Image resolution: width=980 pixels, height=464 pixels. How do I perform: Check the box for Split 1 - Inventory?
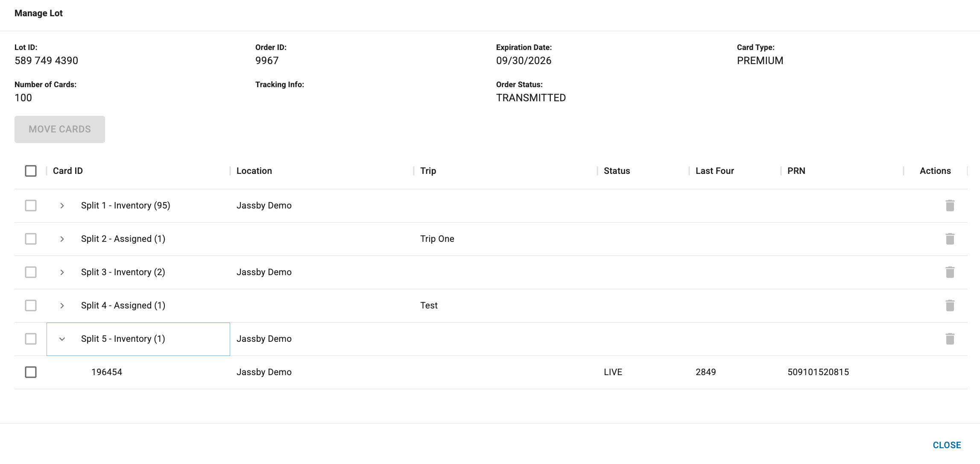pyautogui.click(x=31, y=206)
